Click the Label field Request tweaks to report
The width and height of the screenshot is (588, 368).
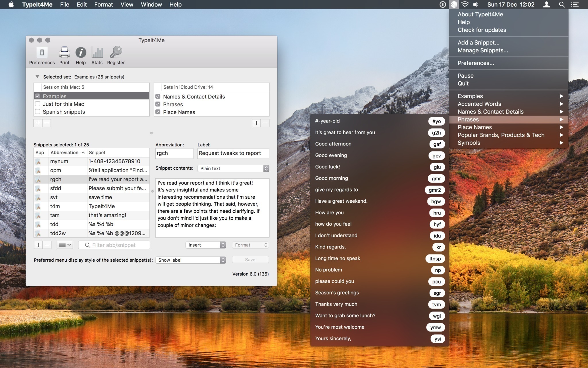[x=233, y=153]
